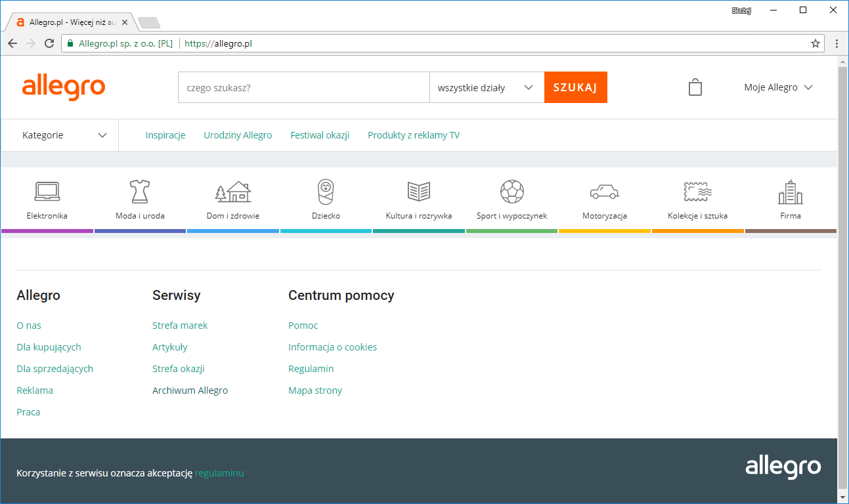Viewport: 849px width, 504px height.
Task: Focus the 'czego szukasz?' search field
Action: pos(304,87)
